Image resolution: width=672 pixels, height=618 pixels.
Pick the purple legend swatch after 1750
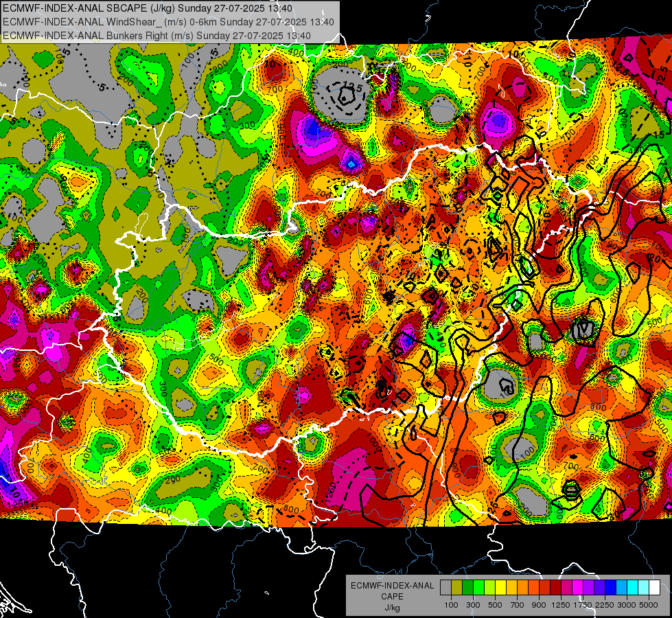tap(589, 588)
